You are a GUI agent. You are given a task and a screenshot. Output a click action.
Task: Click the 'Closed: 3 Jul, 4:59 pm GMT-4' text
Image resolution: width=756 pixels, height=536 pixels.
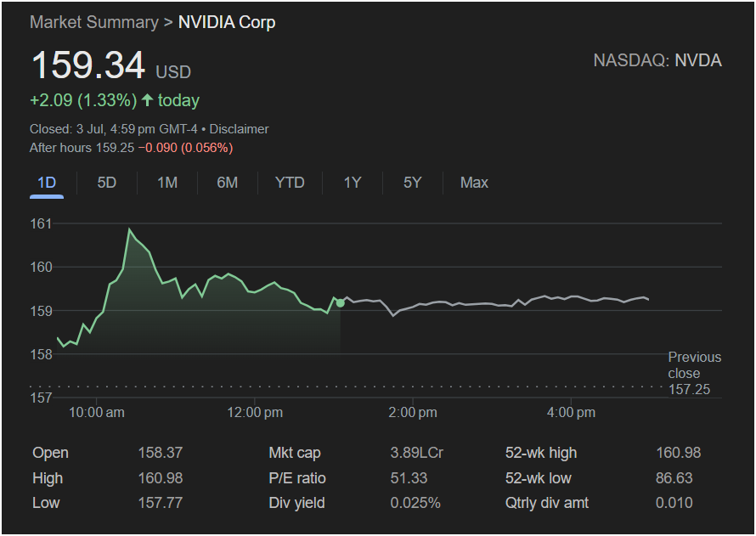click(114, 129)
